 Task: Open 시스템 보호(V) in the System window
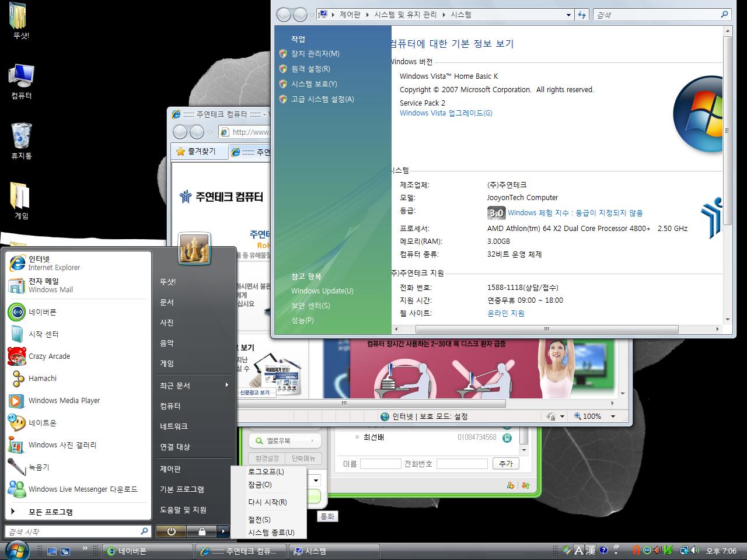coord(314,84)
